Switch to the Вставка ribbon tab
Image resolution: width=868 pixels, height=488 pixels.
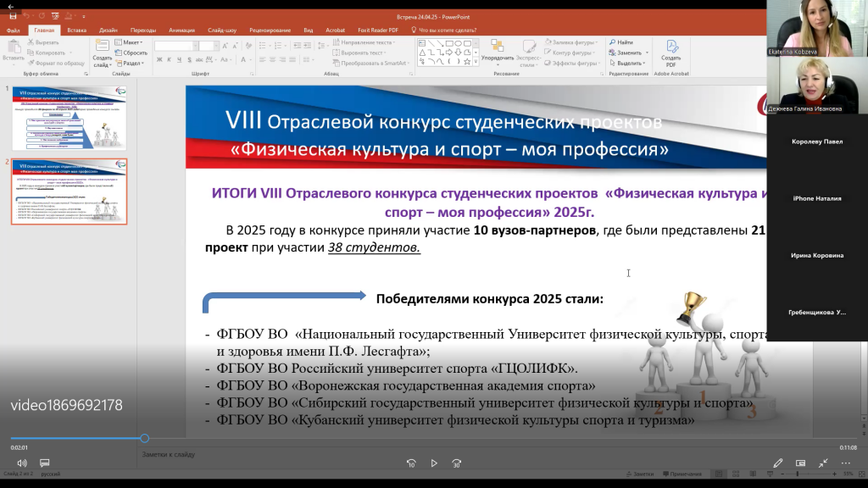coord(76,30)
